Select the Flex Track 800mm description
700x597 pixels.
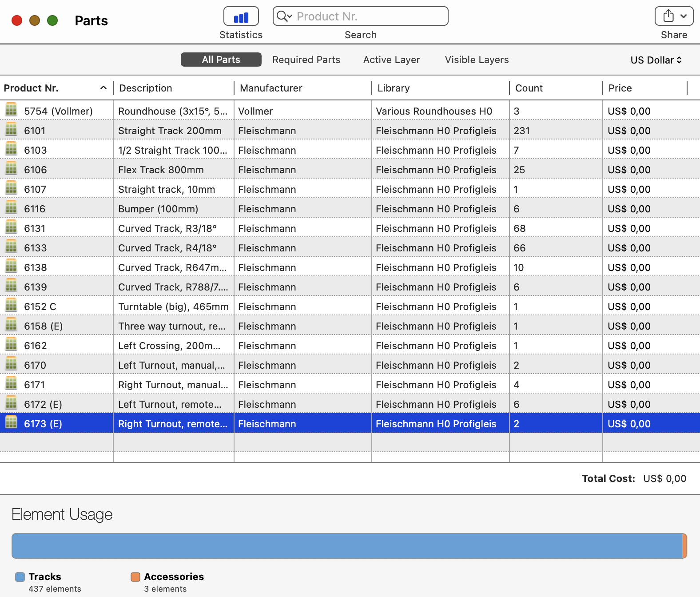point(161,170)
